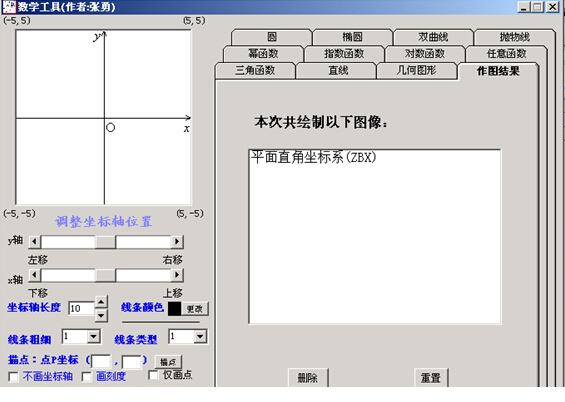Click the x轴 slider right arrow

click(177, 275)
